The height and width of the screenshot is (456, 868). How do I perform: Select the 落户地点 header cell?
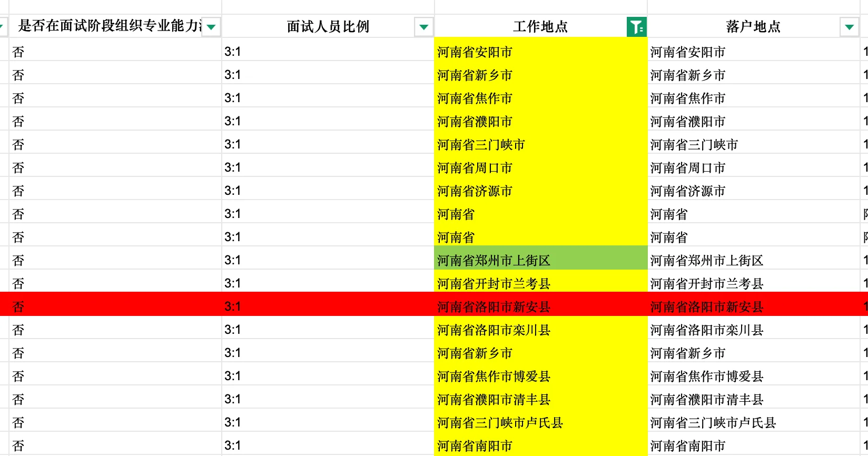pos(753,26)
